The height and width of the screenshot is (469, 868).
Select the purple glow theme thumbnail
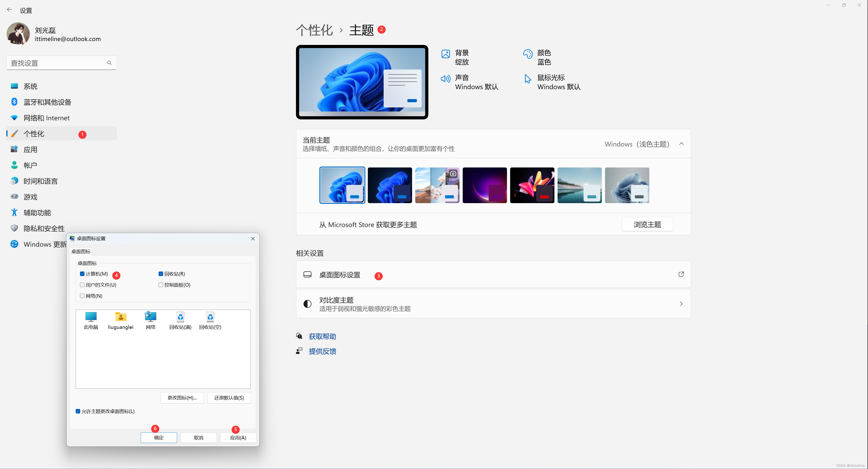pyautogui.click(x=485, y=185)
